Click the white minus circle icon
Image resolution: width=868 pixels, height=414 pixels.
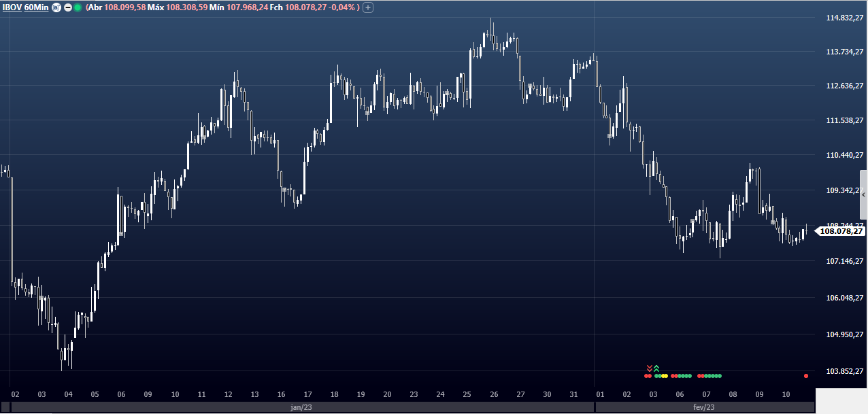pos(67,7)
